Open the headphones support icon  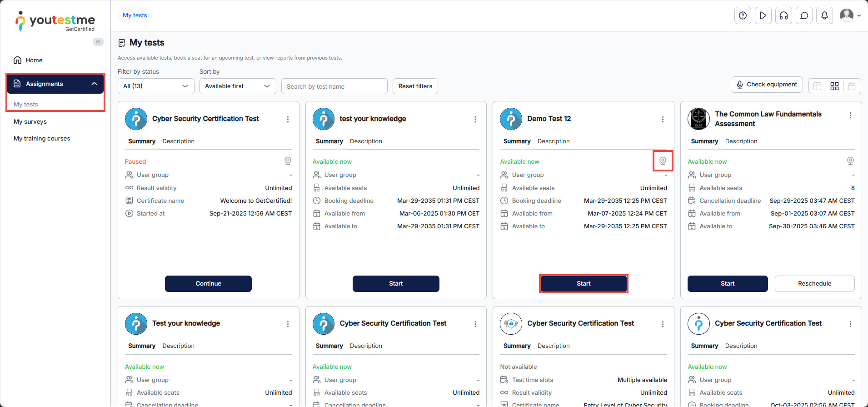[x=783, y=15]
